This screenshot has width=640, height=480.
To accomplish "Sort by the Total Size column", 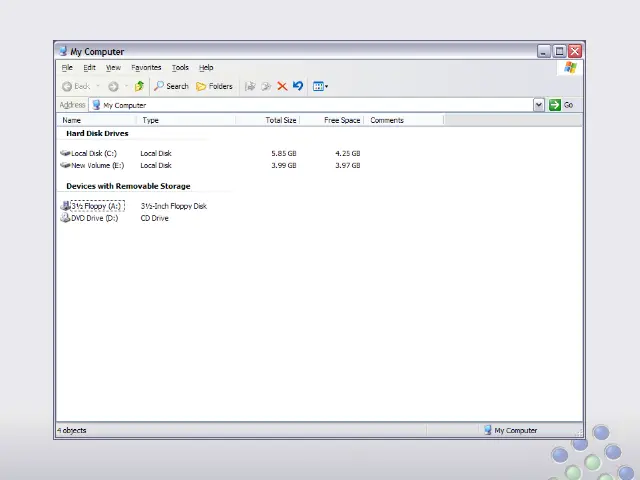I will (x=268, y=120).
